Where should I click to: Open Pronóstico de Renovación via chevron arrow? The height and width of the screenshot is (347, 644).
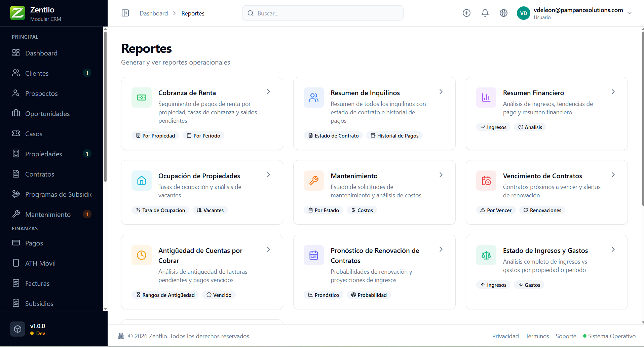(x=441, y=249)
